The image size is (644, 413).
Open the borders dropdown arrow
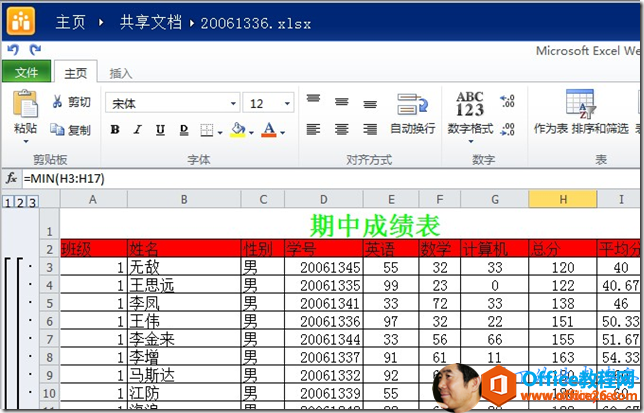(x=220, y=133)
